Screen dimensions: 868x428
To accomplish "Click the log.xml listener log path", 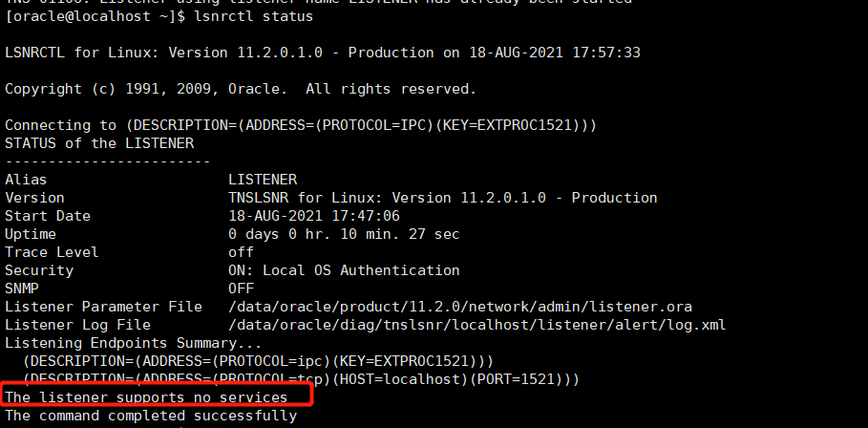I will (x=476, y=325).
